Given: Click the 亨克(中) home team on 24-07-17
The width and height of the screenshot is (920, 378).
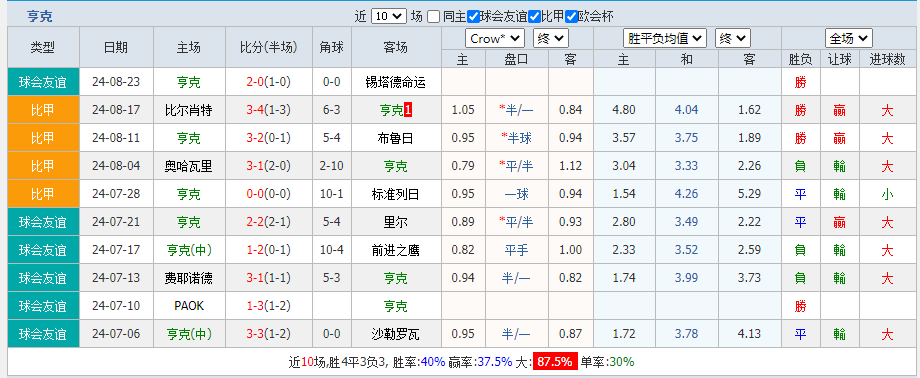Looking at the screenshot, I should [x=189, y=250].
